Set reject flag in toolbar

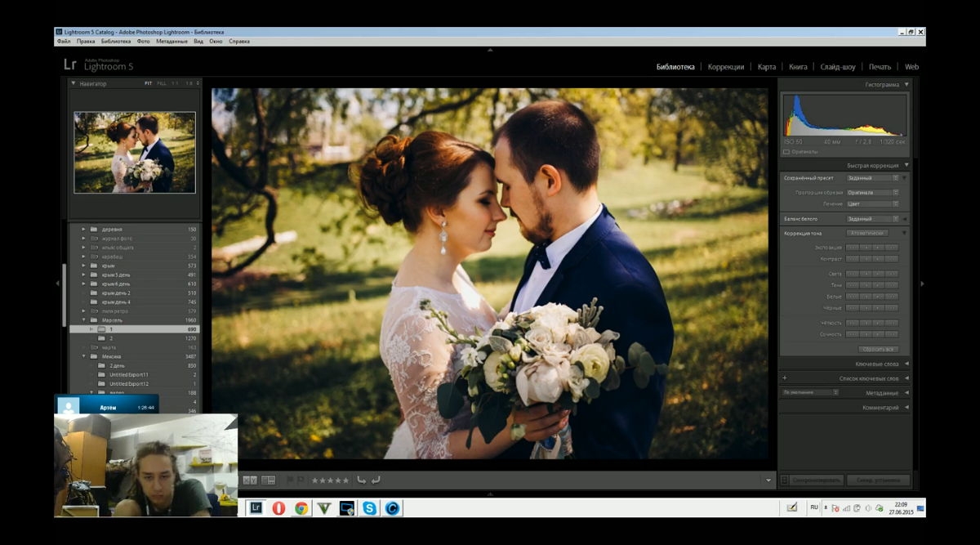coord(301,480)
